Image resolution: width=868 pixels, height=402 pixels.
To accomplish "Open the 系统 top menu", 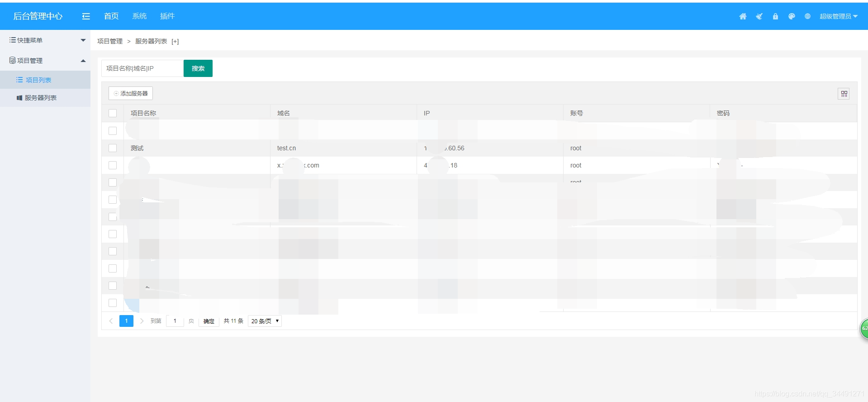I will [x=139, y=16].
